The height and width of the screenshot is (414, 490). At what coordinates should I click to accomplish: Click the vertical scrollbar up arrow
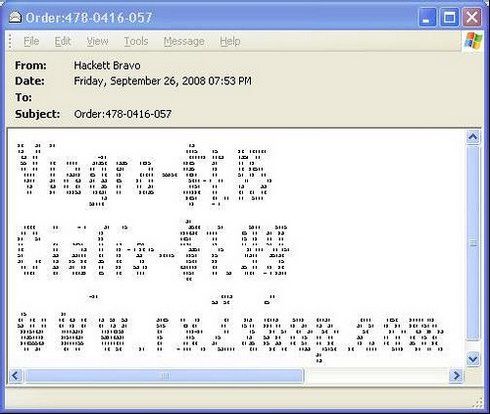pyautogui.click(x=473, y=137)
